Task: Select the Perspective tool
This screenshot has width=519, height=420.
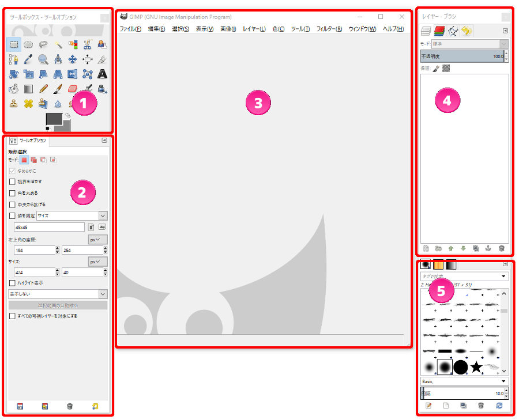Action: click(58, 74)
